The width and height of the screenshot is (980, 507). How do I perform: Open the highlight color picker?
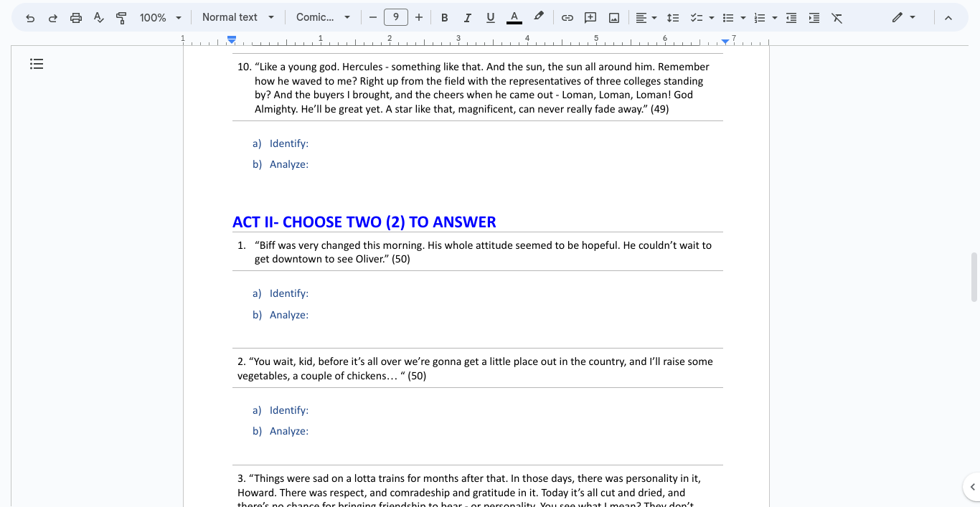[x=539, y=18]
